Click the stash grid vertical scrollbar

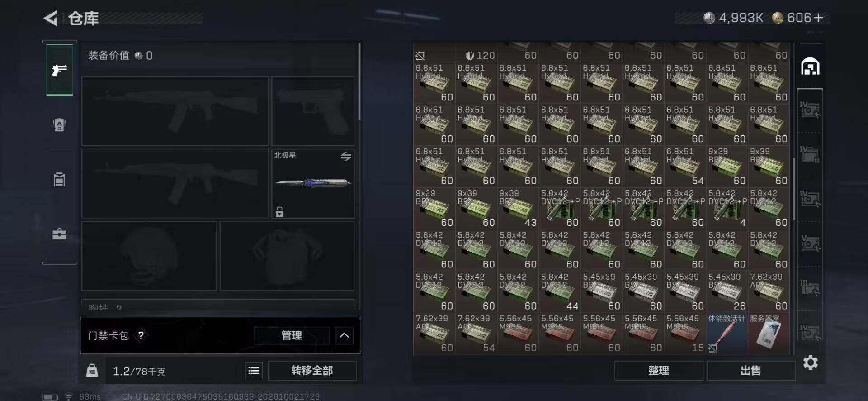click(794, 189)
